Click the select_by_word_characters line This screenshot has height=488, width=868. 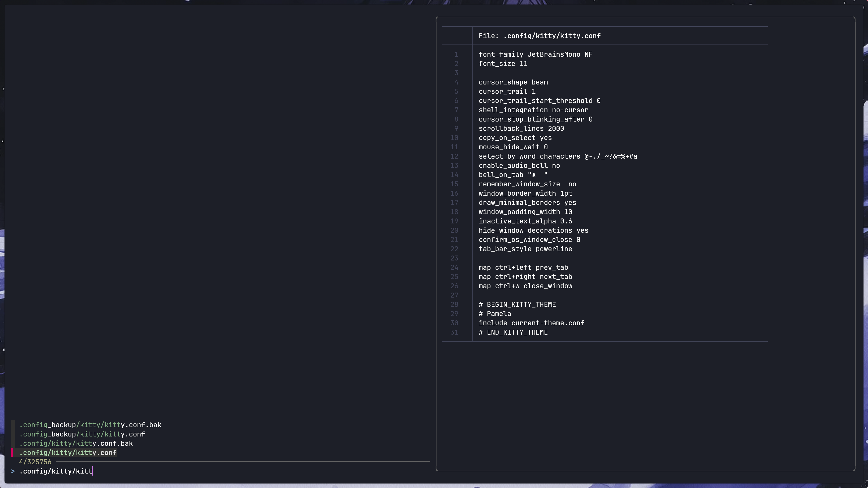click(558, 156)
